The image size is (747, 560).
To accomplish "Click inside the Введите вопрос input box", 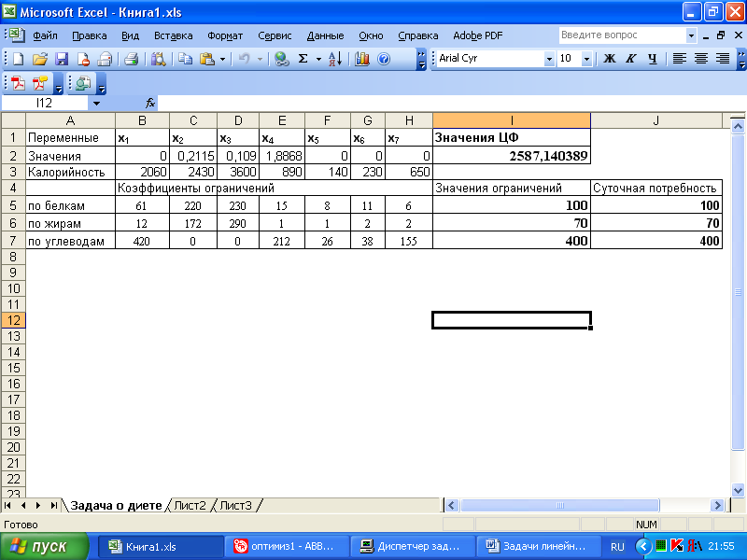I will click(x=622, y=35).
